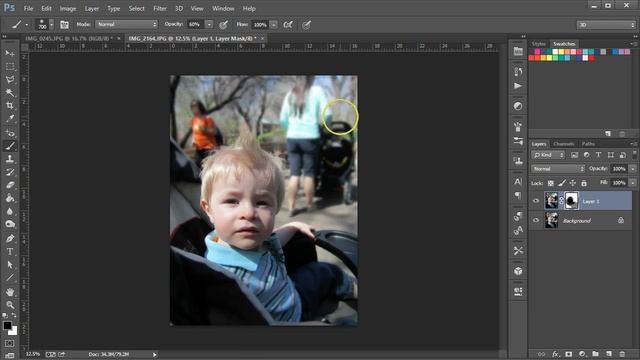This screenshot has height=360, width=640.
Task: Switch to the IMG_0245.JPG document tab
Action: (68, 38)
